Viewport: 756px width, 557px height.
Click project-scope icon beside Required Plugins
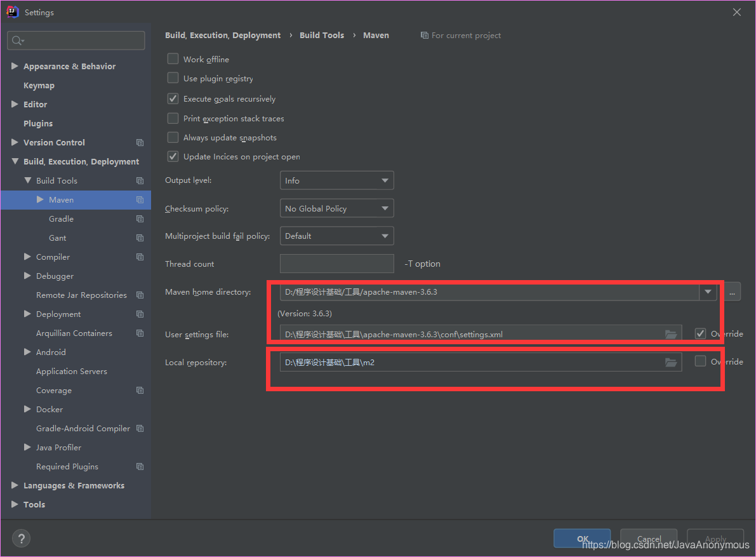coord(140,466)
